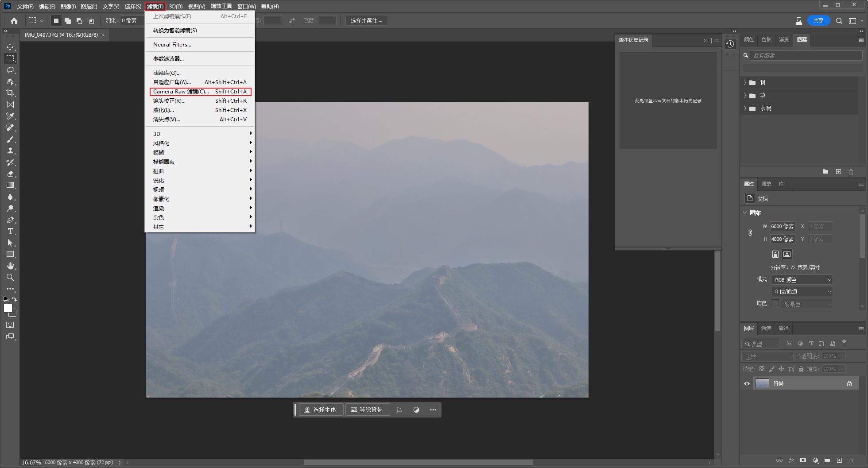Screen dimensions: 868x468
Task: Click the 选择并遮住 button
Action: [x=366, y=20]
